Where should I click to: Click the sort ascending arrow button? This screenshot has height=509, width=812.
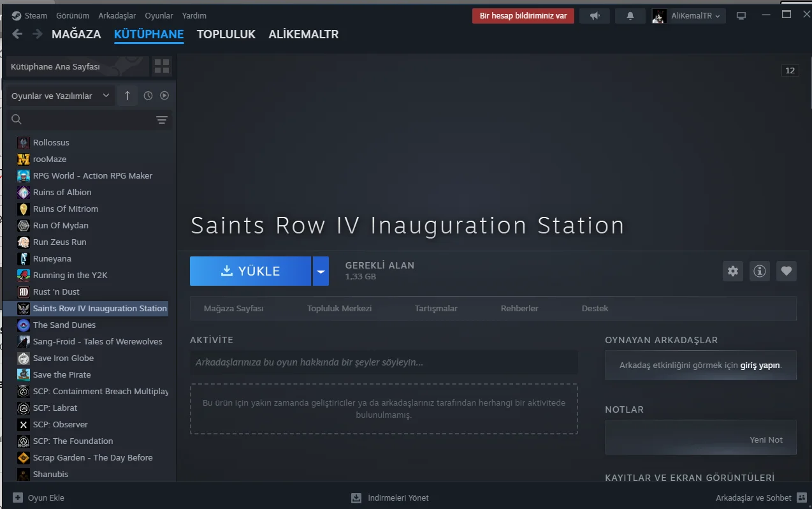click(x=127, y=96)
